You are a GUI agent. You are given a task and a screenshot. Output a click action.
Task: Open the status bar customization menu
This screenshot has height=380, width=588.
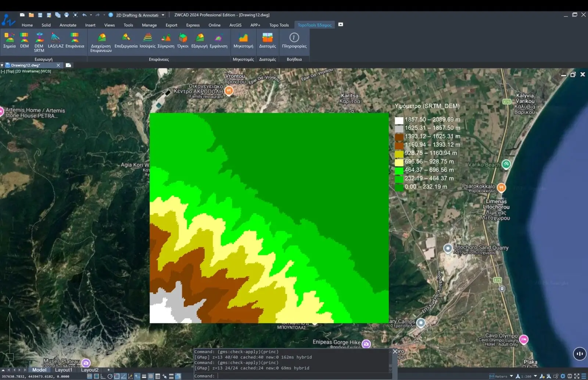point(584,376)
